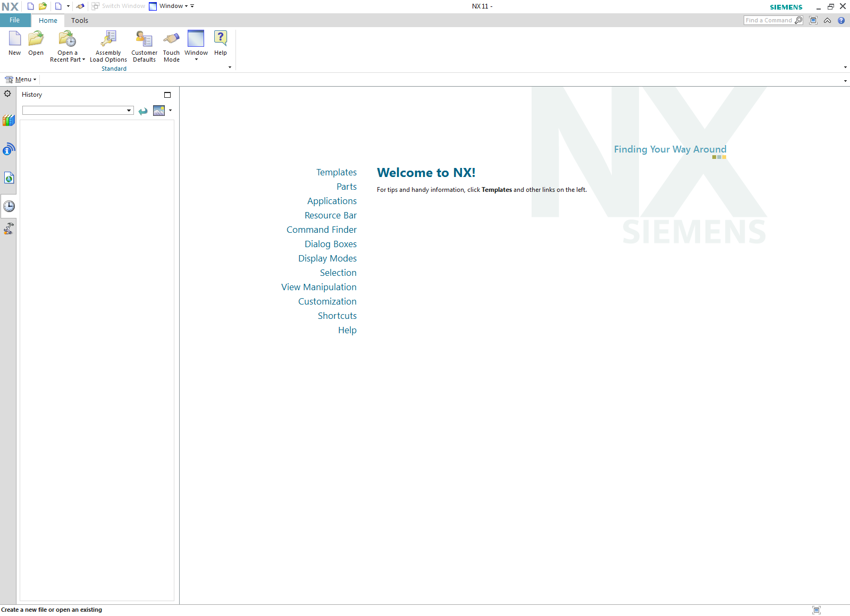The image size is (850, 616).
Task: Click the History view style picture icon
Action: [x=159, y=111]
